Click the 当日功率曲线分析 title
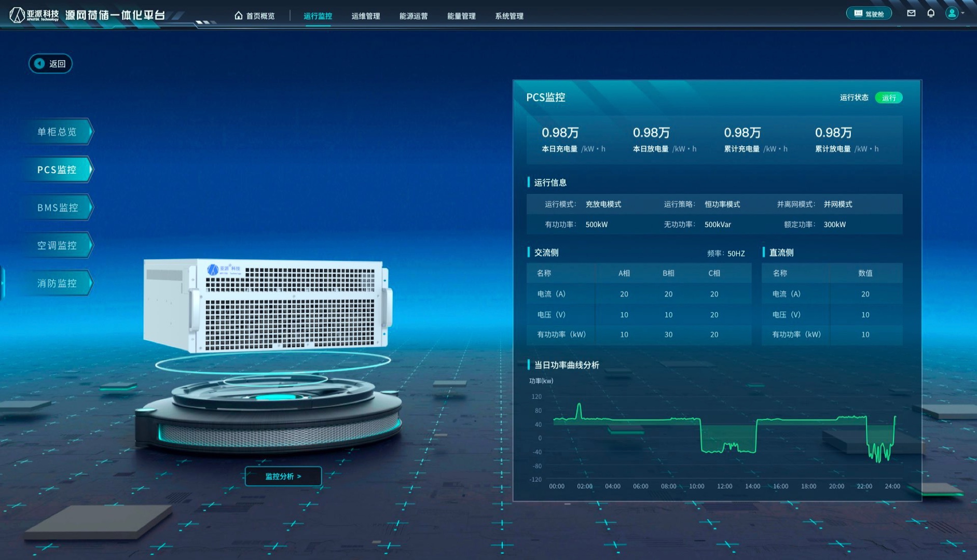Viewport: 977px width, 560px height. coord(567,365)
